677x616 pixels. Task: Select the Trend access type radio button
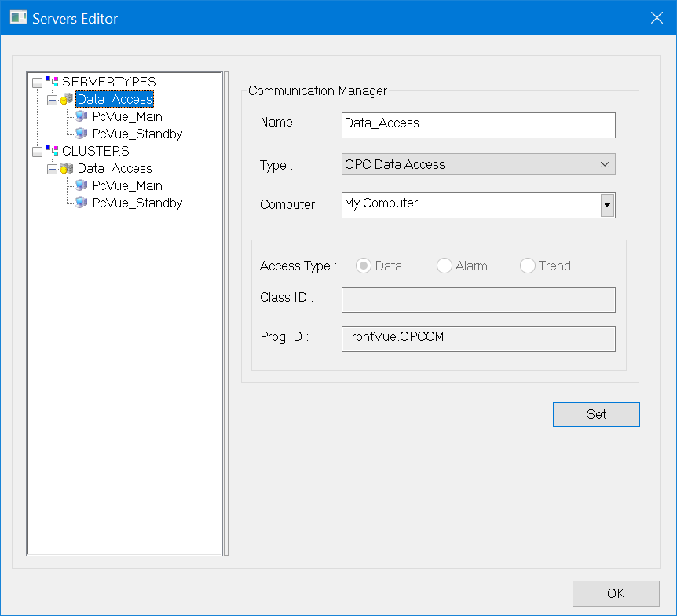pyautogui.click(x=528, y=266)
